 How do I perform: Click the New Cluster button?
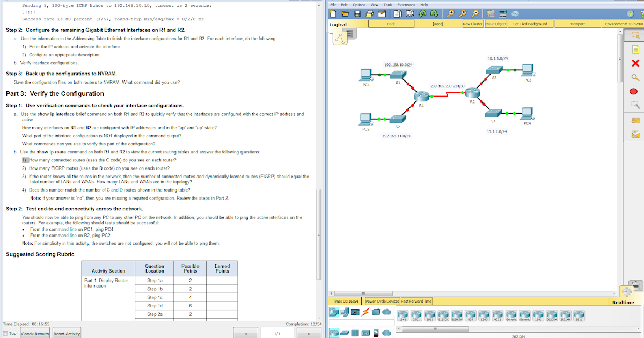[x=473, y=24]
